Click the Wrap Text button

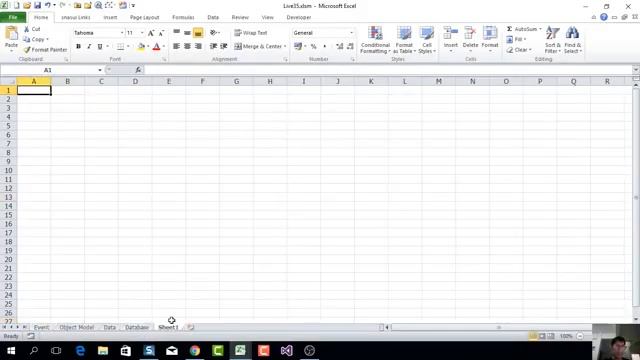(x=251, y=33)
